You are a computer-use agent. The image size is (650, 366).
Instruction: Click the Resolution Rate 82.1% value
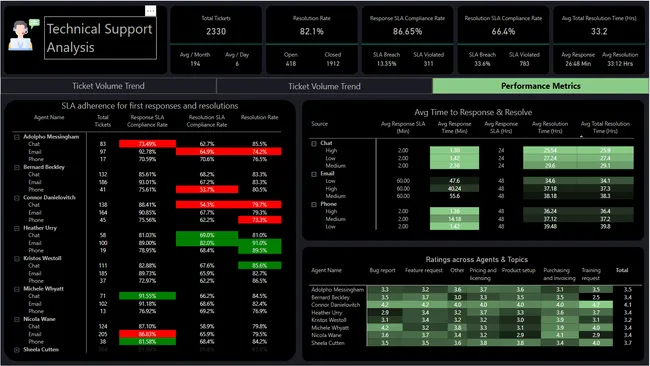coord(312,32)
